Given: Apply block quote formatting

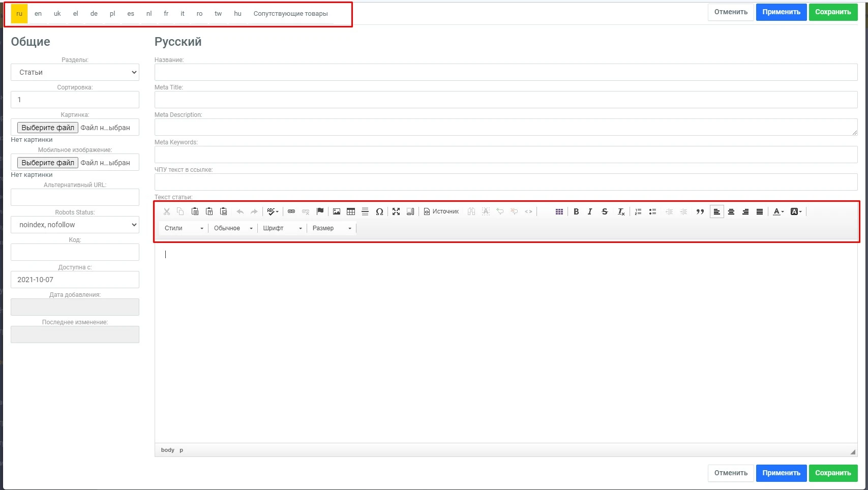Looking at the screenshot, I should (700, 211).
